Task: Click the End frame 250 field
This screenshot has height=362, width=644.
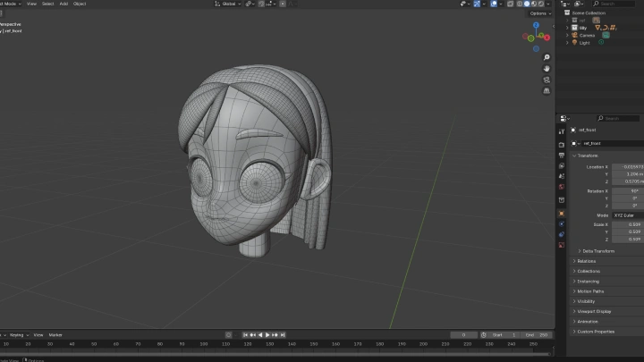Action: pos(537,335)
